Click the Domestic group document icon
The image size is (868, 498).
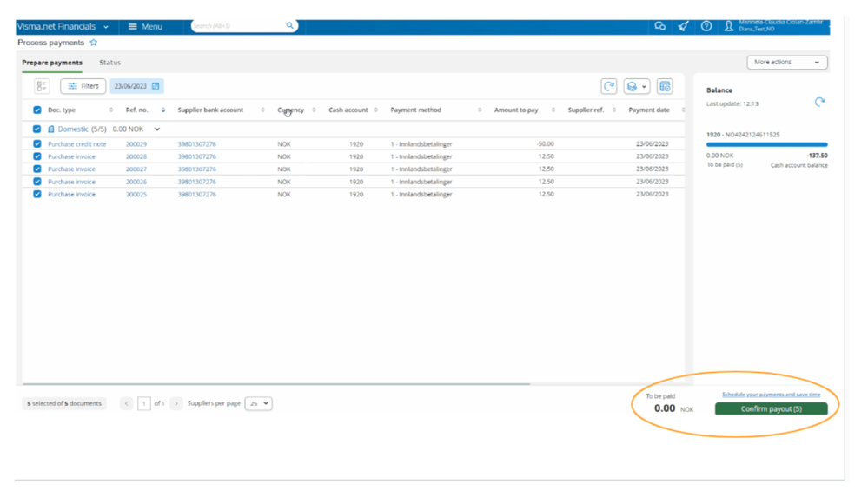pos(51,129)
